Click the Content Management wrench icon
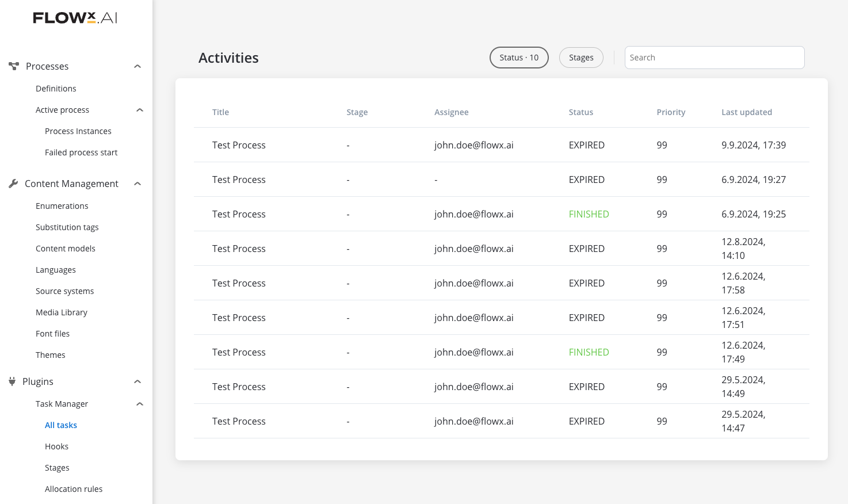 [x=13, y=184]
